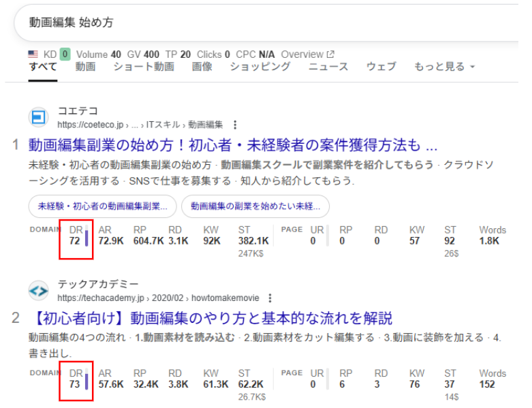The width and height of the screenshot is (532, 408).
Task: Open three-dot menu beside coeteco.jp URL
Action: tap(236, 125)
